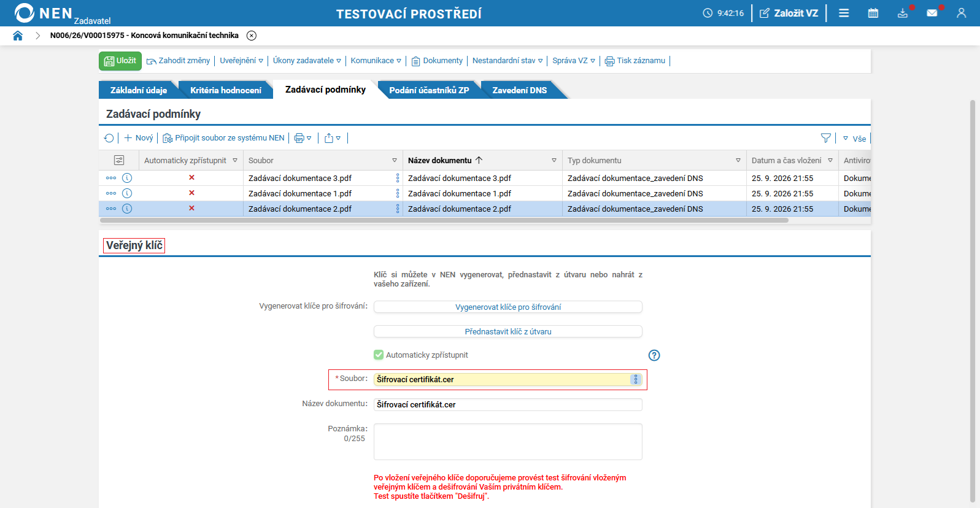Open the calendar icon in header
Screen dimensions: 980x508
(x=873, y=13)
